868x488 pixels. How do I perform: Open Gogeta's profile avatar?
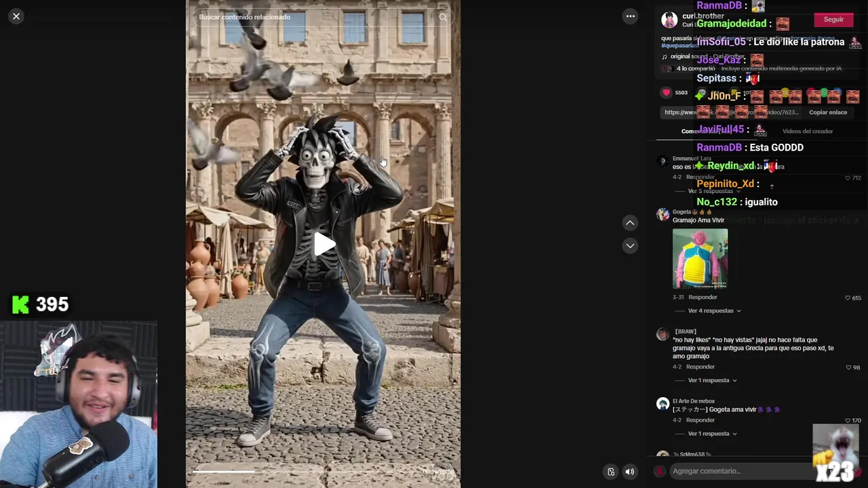pos(663,215)
